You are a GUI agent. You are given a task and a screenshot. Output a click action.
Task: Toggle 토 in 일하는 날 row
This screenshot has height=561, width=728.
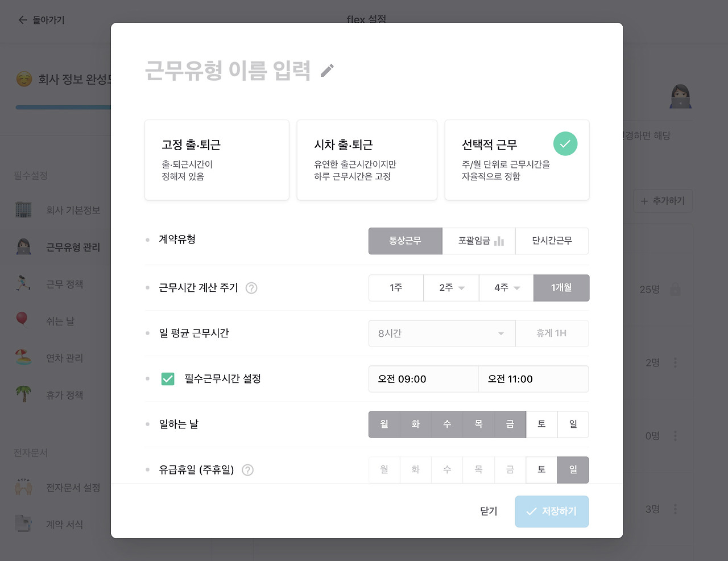[541, 424]
